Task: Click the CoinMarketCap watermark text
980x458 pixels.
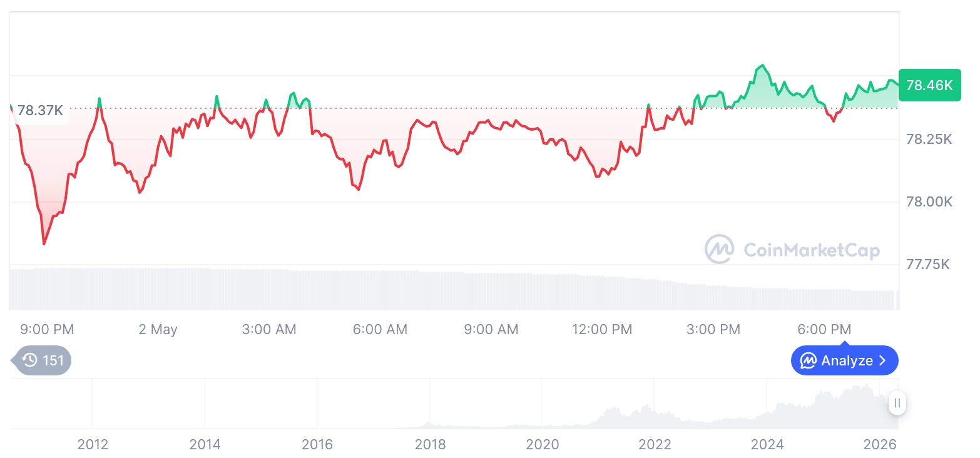Action: tap(812, 250)
